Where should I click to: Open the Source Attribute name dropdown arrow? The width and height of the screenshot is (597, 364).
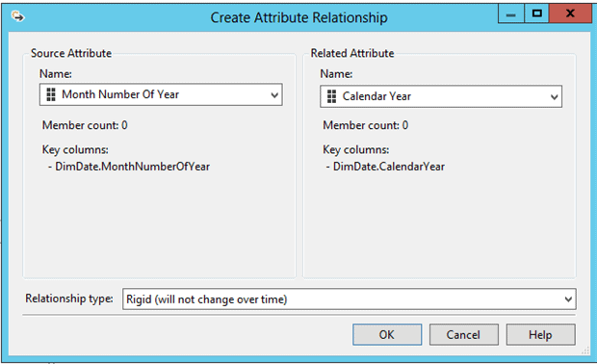[274, 95]
